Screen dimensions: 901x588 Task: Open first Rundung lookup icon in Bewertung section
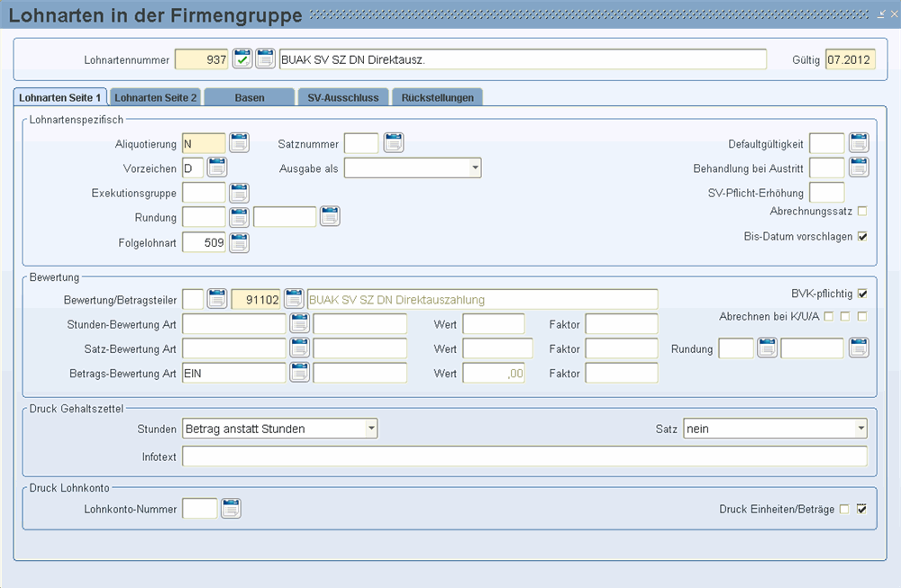coord(767,348)
